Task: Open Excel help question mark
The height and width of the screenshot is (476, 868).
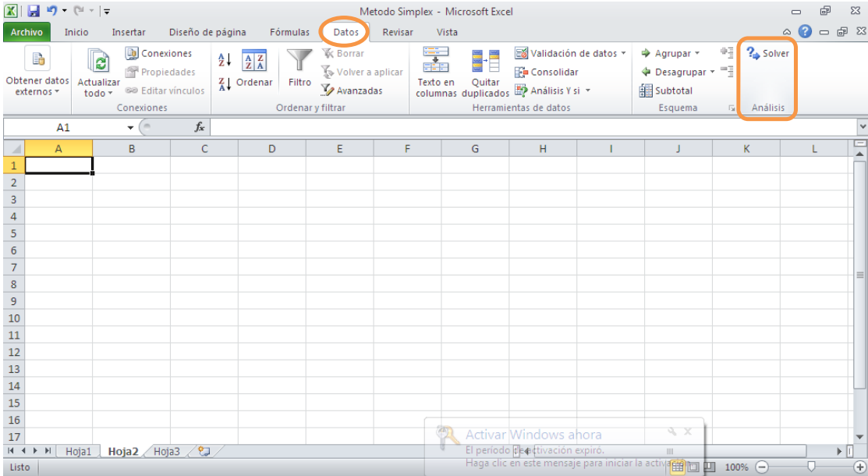Action: click(805, 31)
